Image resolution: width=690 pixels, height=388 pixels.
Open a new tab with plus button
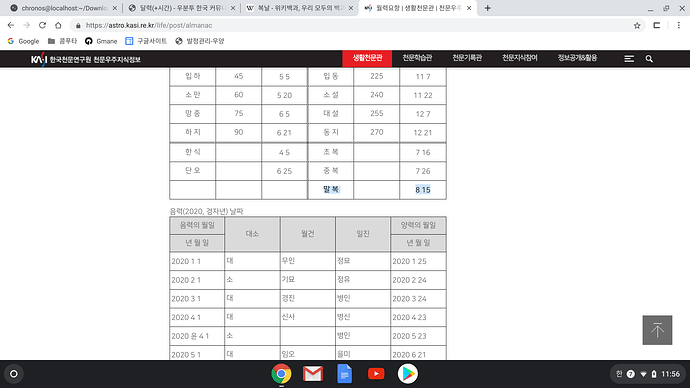click(x=488, y=8)
